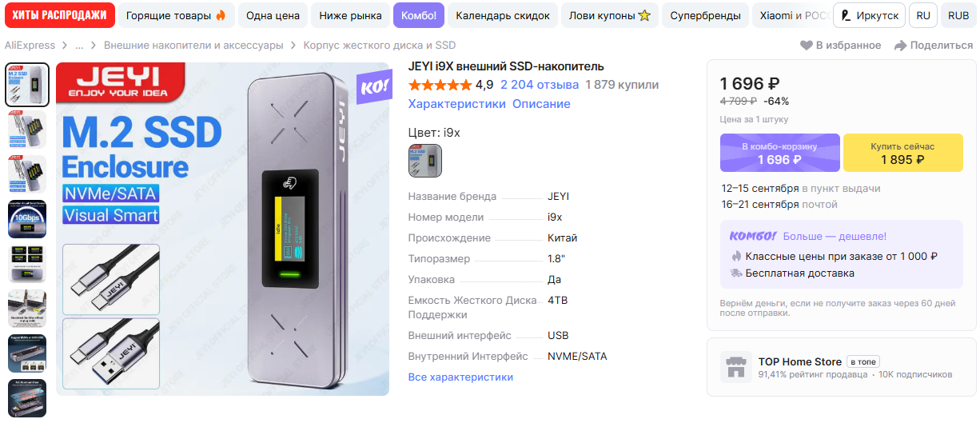Click the fire icon in Горящие товары

[x=221, y=15]
